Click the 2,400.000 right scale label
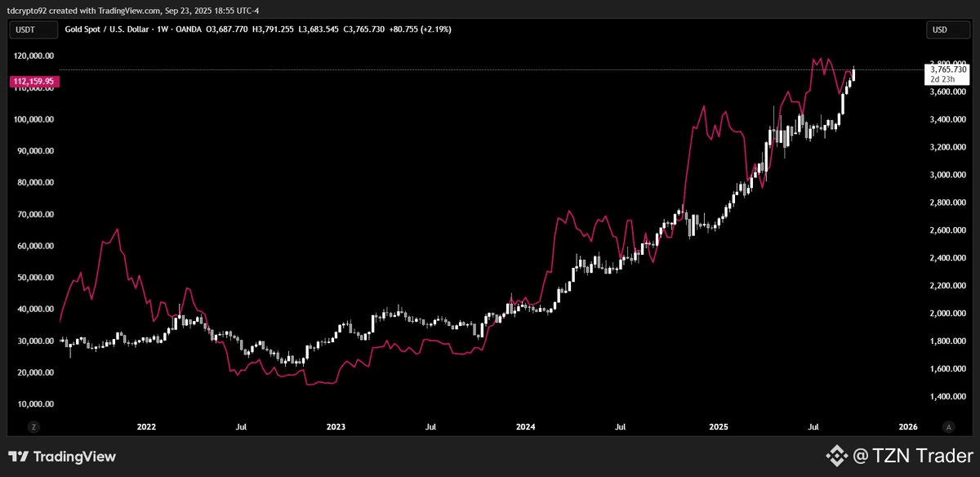The height and width of the screenshot is (477, 980). pyautogui.click(x=948, y=259)
